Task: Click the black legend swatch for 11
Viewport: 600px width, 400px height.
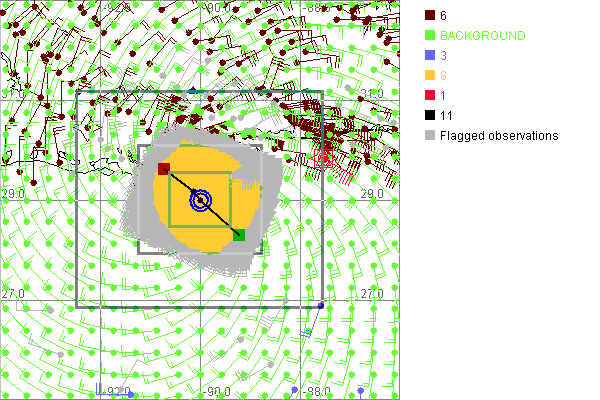Action: [x=430, y=115]
